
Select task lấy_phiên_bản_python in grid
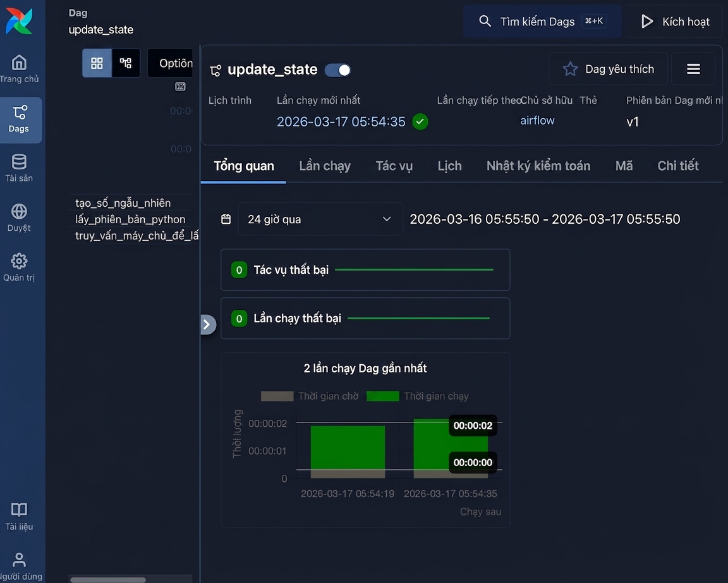pyautogui.click(x=130, y=219)
